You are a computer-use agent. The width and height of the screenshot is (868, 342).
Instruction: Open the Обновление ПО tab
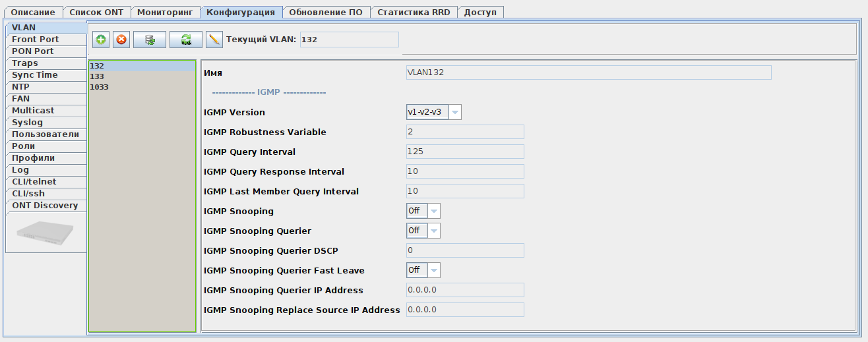click(326, 12)
